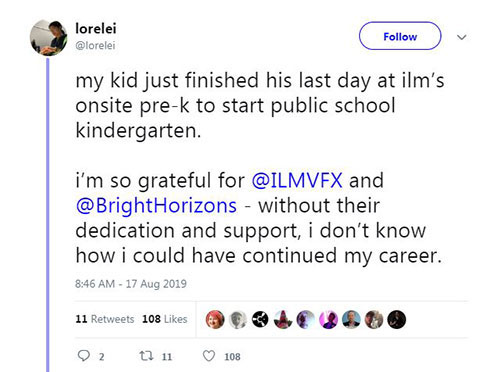Click the black share-symbol liker avatar
The height and width of the screenshot is (372, 492).
260,319
